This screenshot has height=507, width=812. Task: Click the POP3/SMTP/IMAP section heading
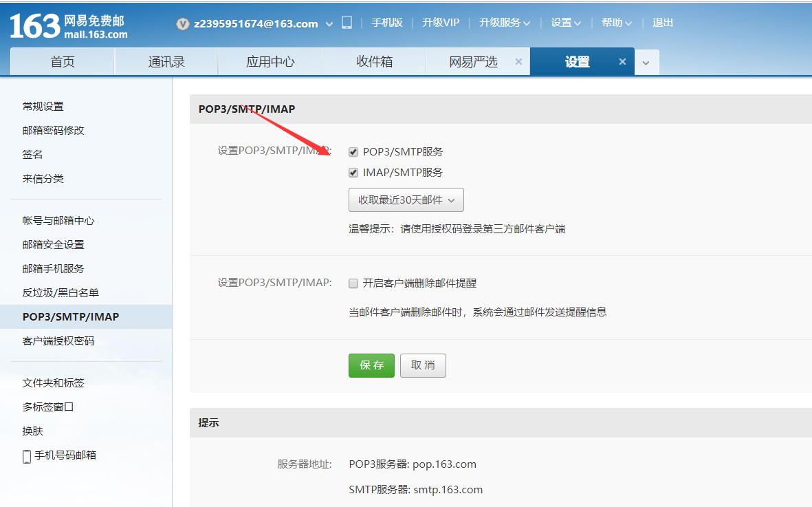click(247, 109)
